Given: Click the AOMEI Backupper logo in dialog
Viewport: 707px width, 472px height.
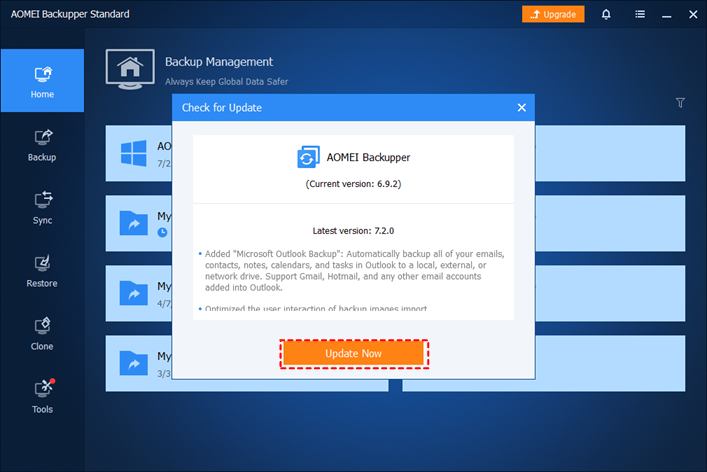Looking at the screenshot, I should tap(308, 157).
